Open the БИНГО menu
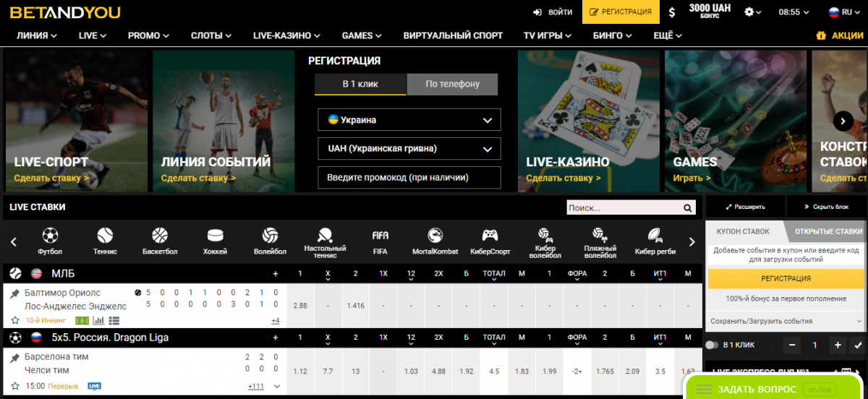 613,35
